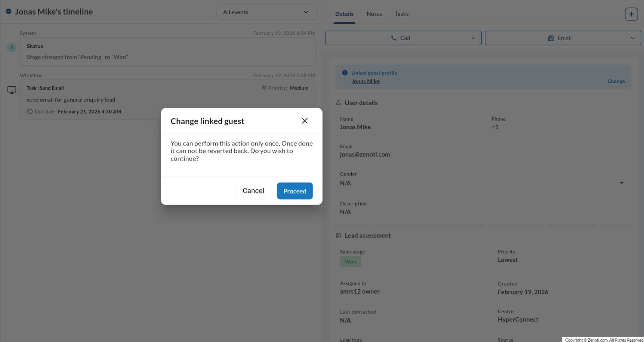Click the verified badge beside Jonas Mike's timeline
644x342 pixels.
click(x=8, y=11)
